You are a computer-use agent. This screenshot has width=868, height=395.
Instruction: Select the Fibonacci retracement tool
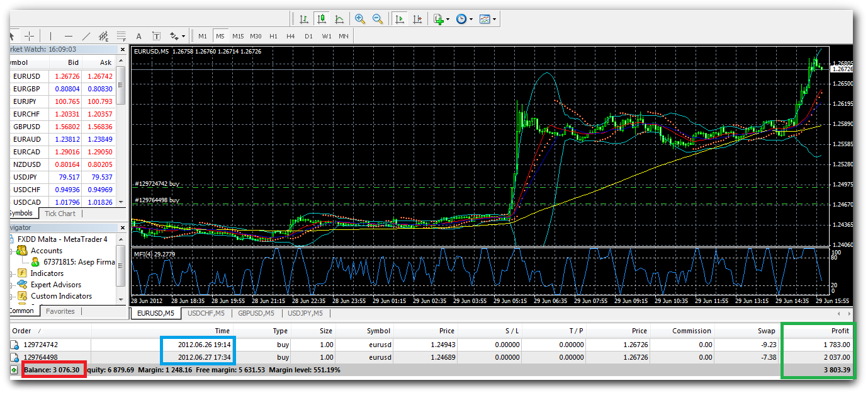[x=121, y=36]
